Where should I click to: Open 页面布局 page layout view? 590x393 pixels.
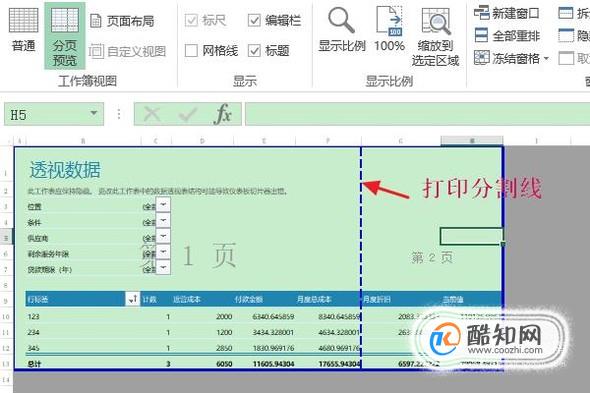coord(122,21)
